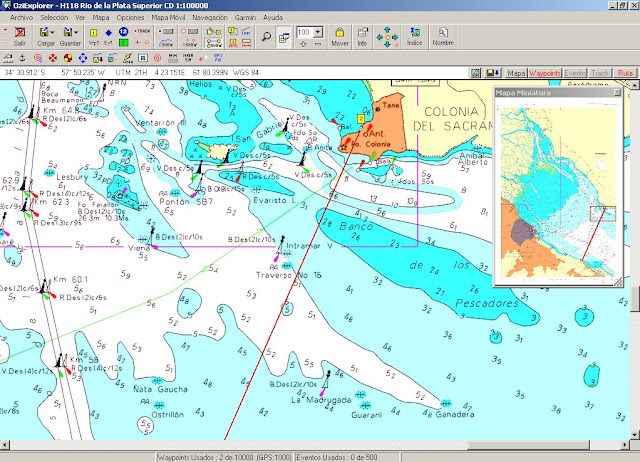The width and height of the screenshot is (640, 462).
Task: Click the GPS Fix icon
Action: 218,58
